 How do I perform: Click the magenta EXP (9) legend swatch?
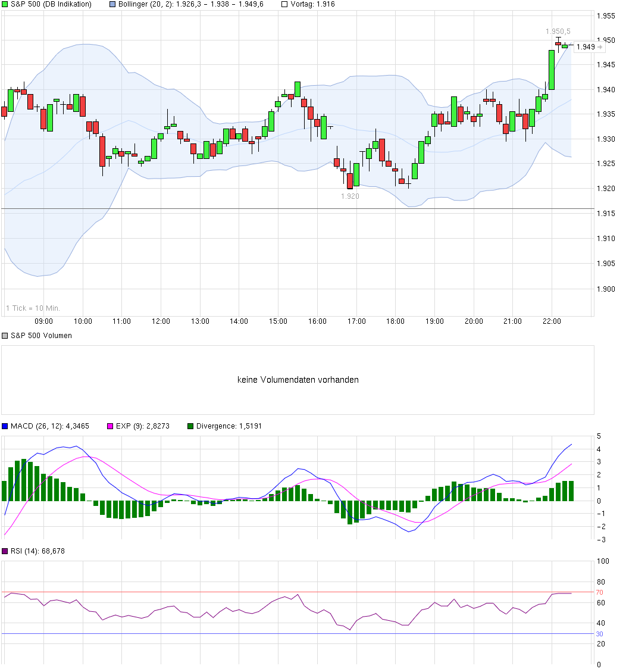tap(110, 426)
